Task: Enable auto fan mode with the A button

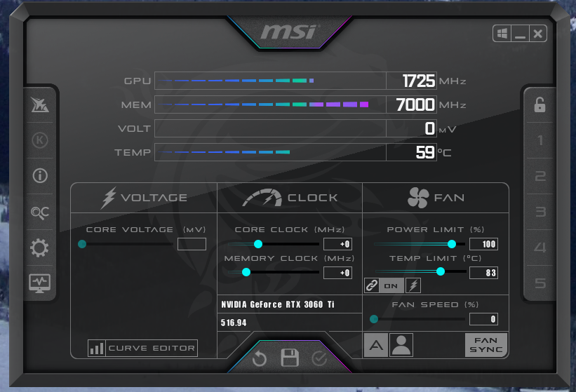Action: tap(376, 345)
